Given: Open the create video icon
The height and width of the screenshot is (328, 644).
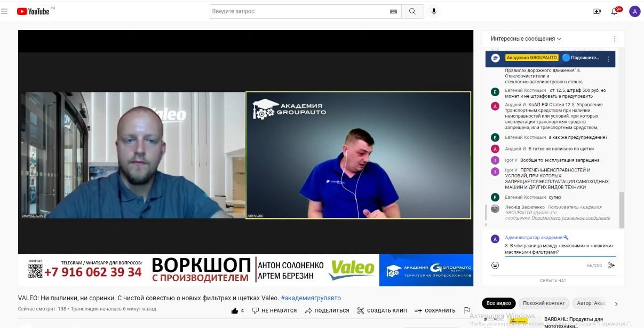Looking at the screenshot, I should point(597,11).
